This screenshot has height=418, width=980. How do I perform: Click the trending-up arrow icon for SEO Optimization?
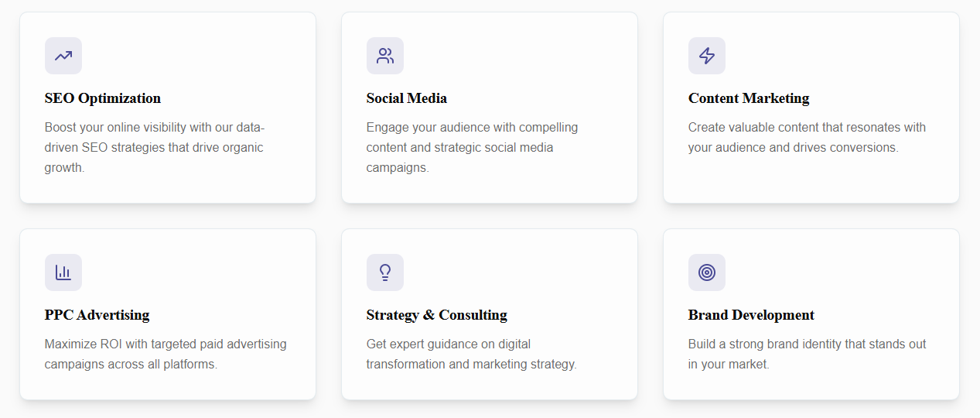click(x=63, y=56)
